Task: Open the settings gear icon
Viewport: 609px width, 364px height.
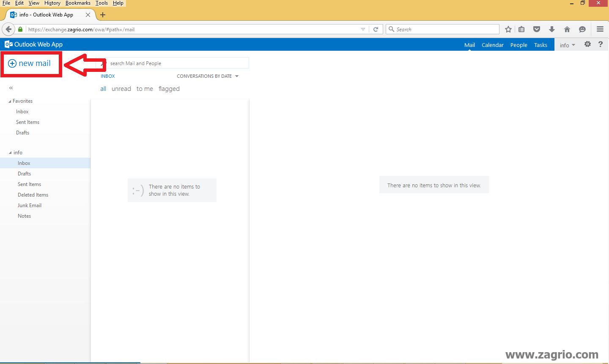Action: 587,44
